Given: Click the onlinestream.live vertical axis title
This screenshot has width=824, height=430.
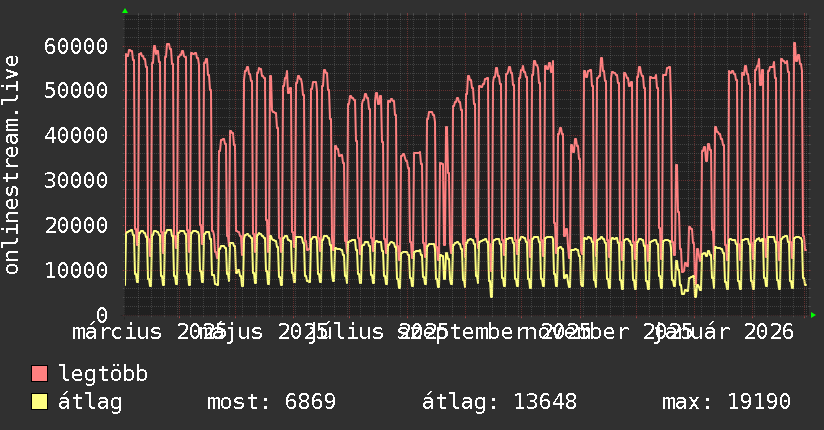Looking at the screenshot, I should pyautogui.click(x=11, y=165).
